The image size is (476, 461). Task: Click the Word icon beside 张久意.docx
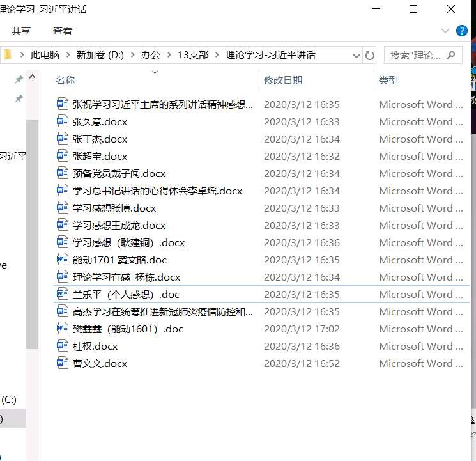(62, 121)
